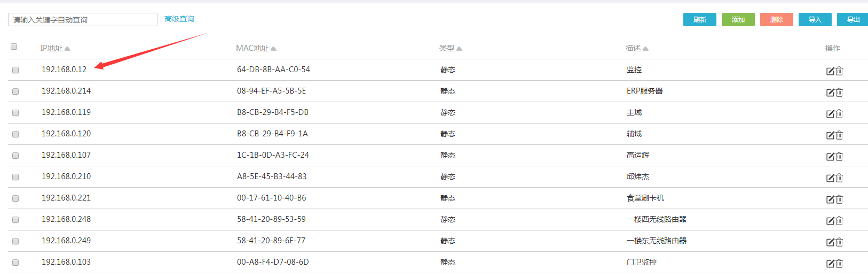Viewport: 868px width, 277px height.
Task: Click the 刷新 refresh button
Action: point(699,20)
